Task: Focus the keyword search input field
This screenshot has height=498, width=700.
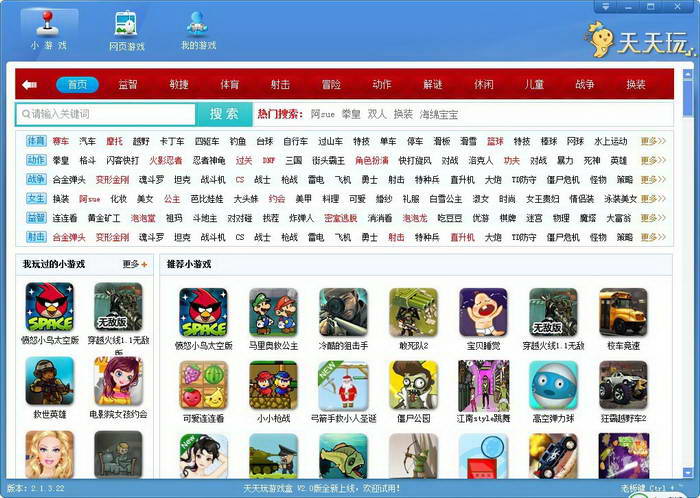Action: tap(105, 114)
